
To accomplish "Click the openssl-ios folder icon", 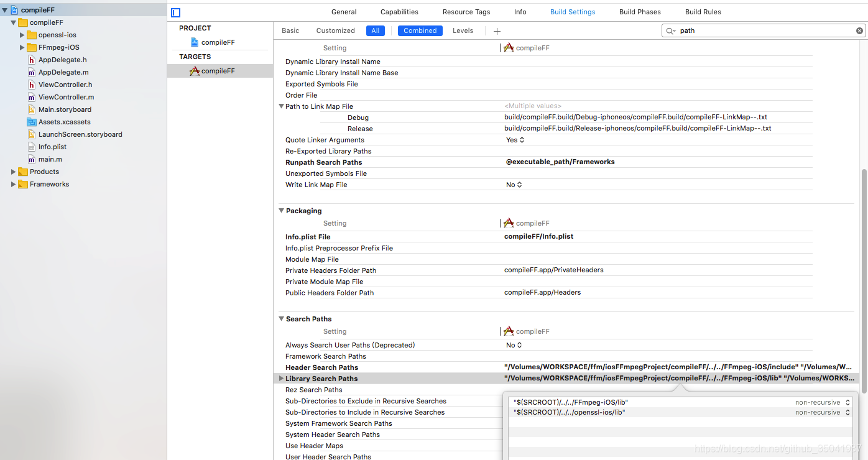I will pyautogui.click(x=32, y=35).
